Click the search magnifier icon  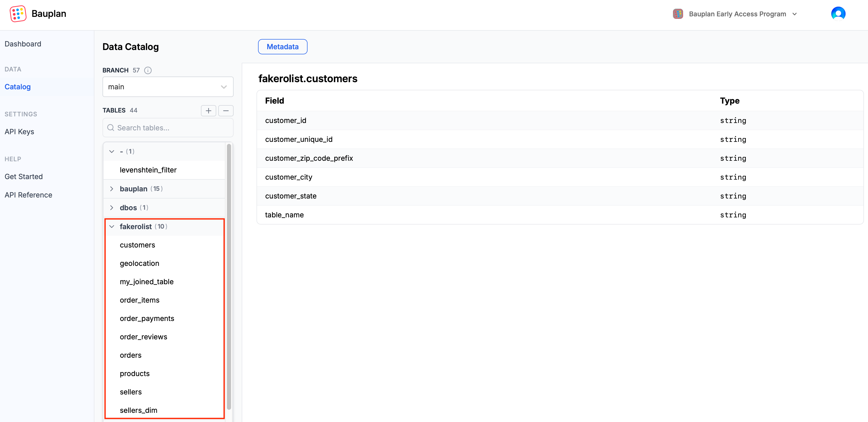110,128
